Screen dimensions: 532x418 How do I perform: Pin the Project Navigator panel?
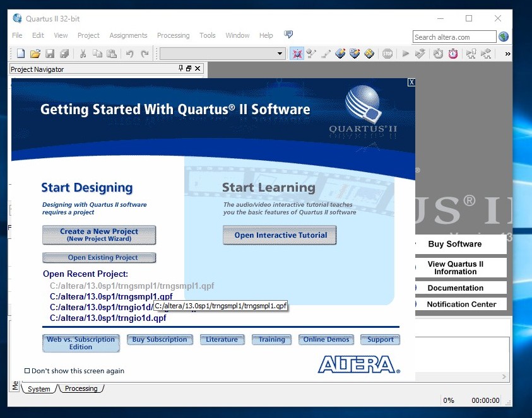coord(181,68)
